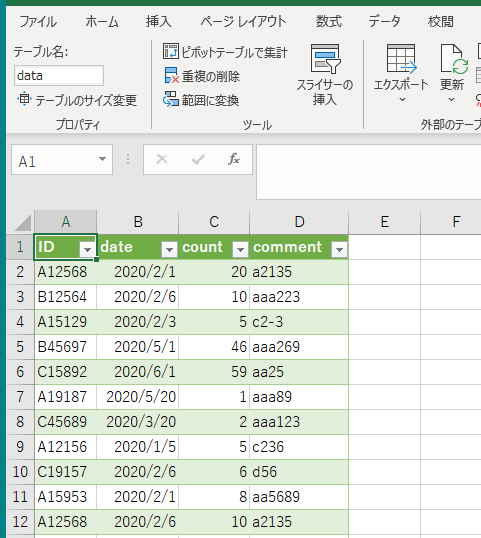Open the ファイル menu tab
Image resolution: width=481 pixels, height=538 pixels.
click(x=38, y=22)
